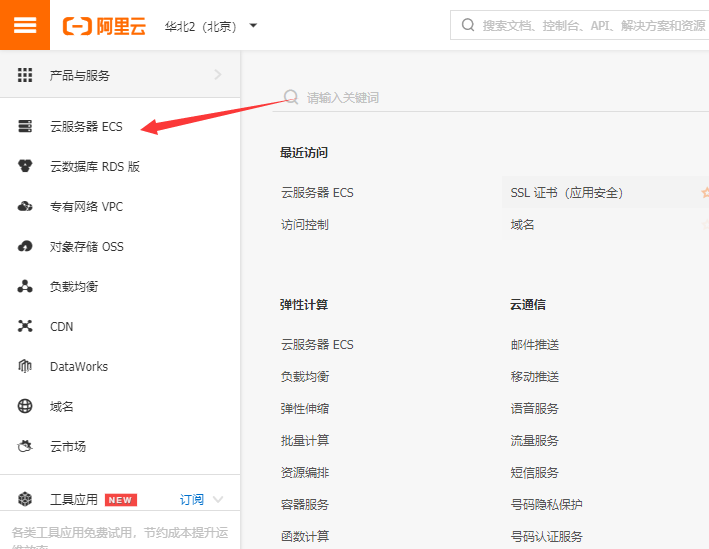This screenshot has width=709, height=549.
Task: Open 专有网络 VPC in sidebar
Action: coord(86,207)
